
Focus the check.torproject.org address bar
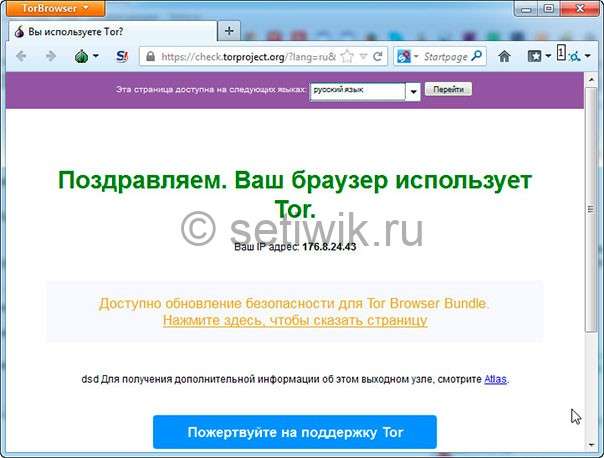pyautogui.click(x=247, y=57)
